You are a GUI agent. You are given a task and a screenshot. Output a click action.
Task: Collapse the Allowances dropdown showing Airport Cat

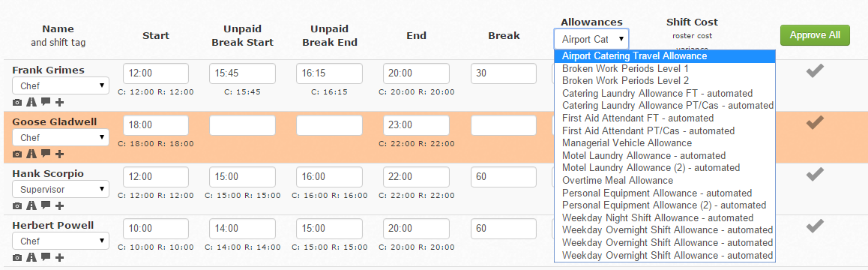[591, 39]
